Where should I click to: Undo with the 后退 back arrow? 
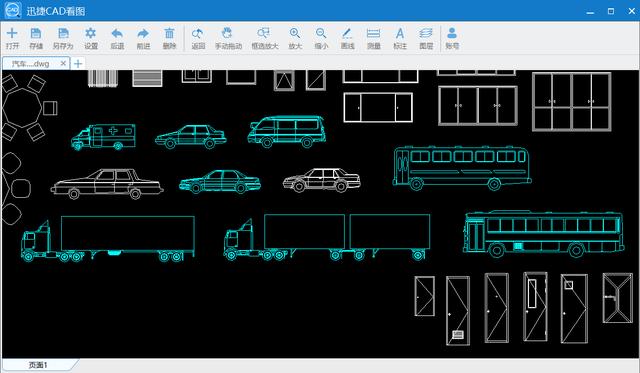[117, 38]
